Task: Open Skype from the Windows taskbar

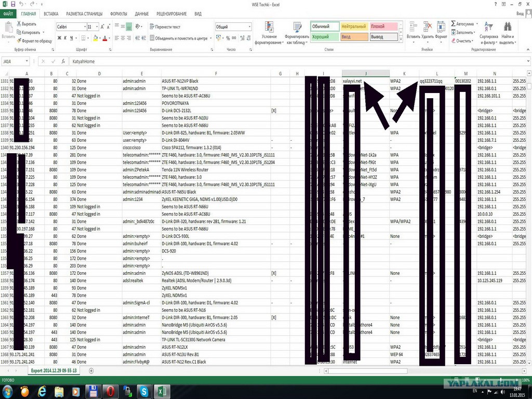Action: point(144,392)
